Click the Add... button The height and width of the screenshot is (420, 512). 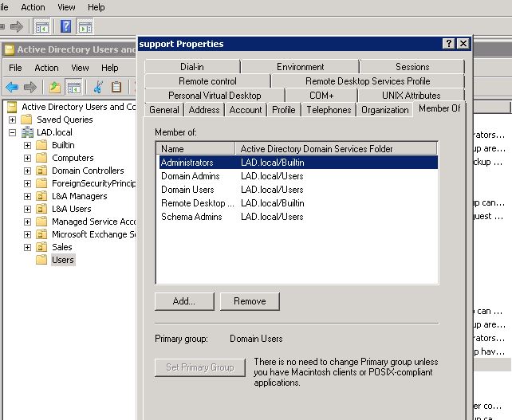(x=184, y=301)
